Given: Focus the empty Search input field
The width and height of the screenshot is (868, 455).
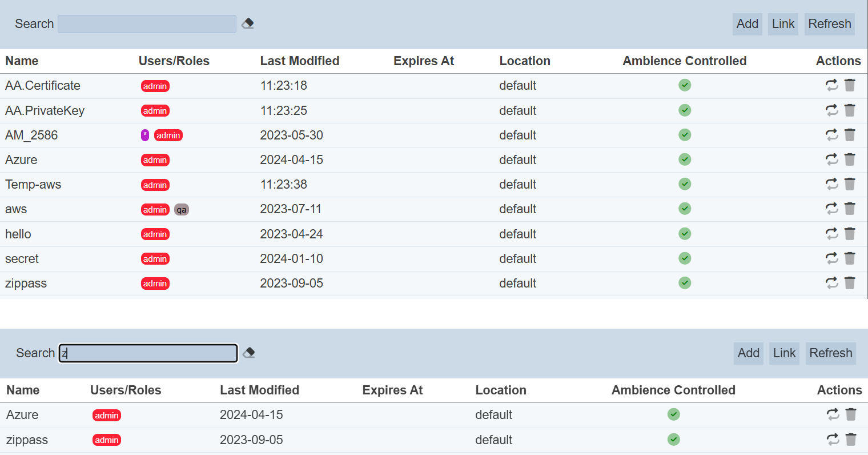Looking at the screenshot, I should (147, 24).
